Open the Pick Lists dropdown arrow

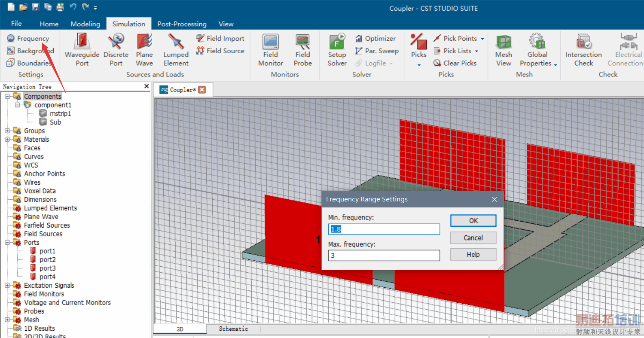coord(476,51)
